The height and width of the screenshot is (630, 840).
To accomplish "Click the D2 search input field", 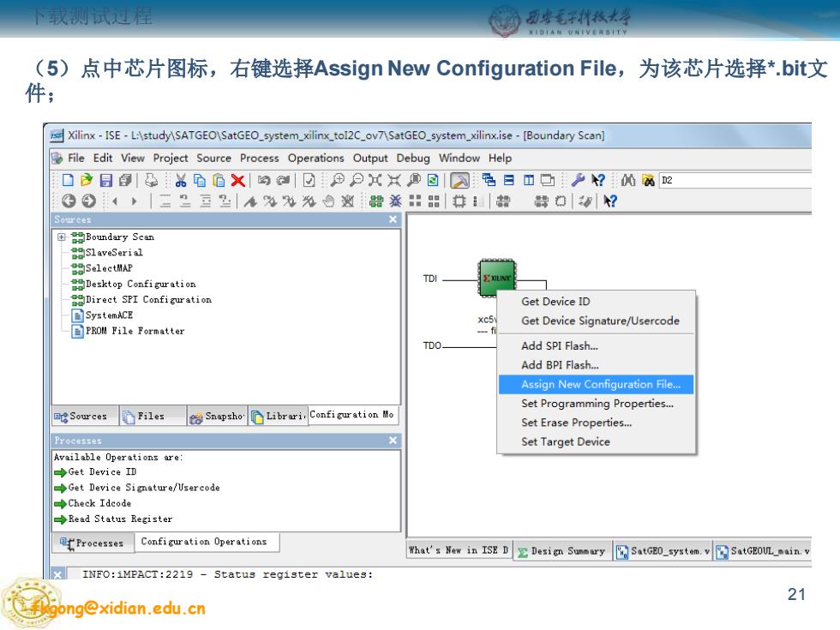I will click(735, 180).
